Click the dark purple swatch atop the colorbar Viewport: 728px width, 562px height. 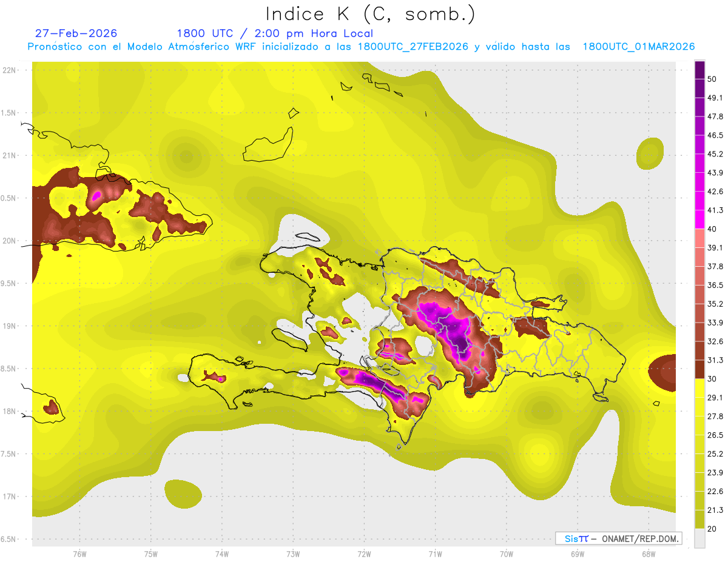pyautogui.click(x=699, y=69)
